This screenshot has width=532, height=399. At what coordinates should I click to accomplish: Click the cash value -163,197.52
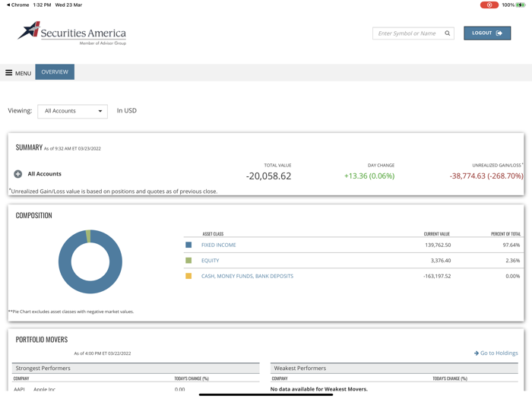(x=437, y=276)
